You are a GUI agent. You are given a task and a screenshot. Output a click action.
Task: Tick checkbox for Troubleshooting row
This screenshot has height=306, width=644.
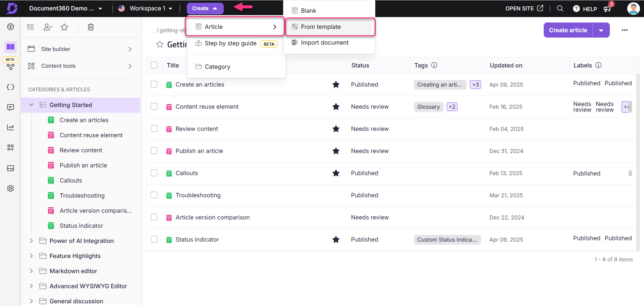point(154,195)
